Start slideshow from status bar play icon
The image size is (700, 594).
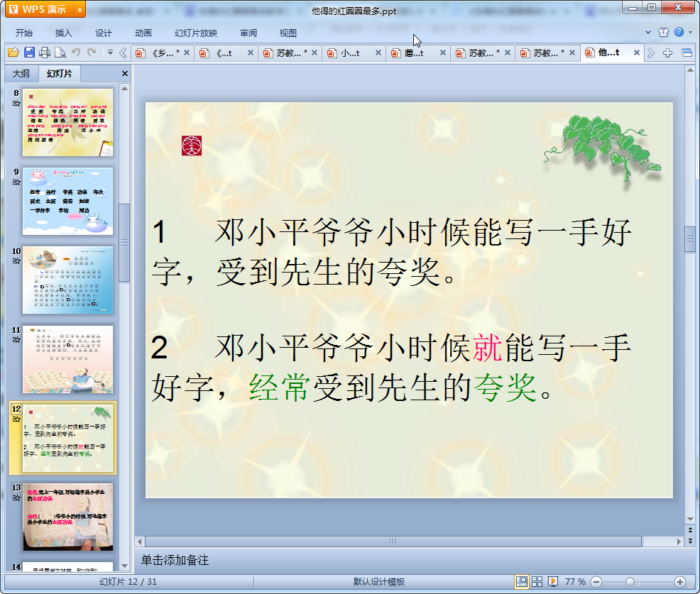pyautogui.click(x=552, y=581)
